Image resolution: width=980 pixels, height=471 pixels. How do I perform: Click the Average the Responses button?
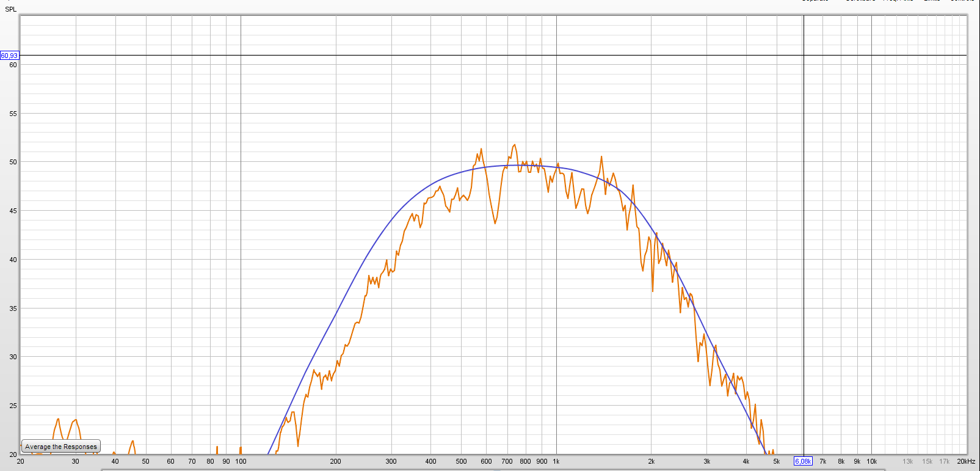(60, 447)
